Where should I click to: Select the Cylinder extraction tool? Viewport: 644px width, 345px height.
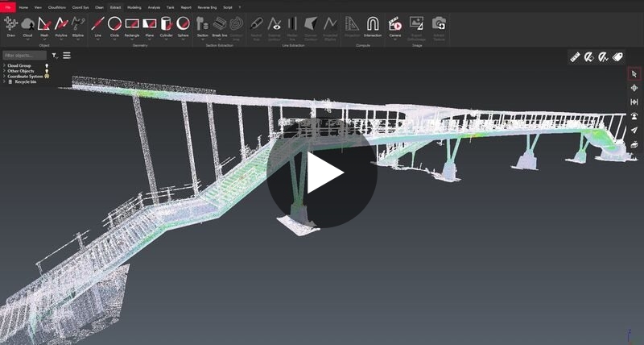click(x=166, y=26)
